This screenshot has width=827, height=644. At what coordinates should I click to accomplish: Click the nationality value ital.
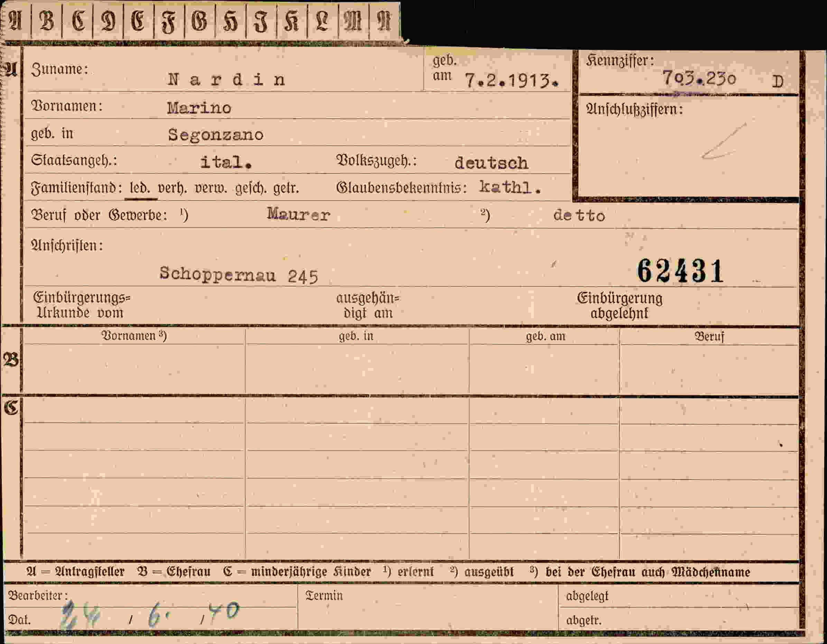(x=226, y=163)
